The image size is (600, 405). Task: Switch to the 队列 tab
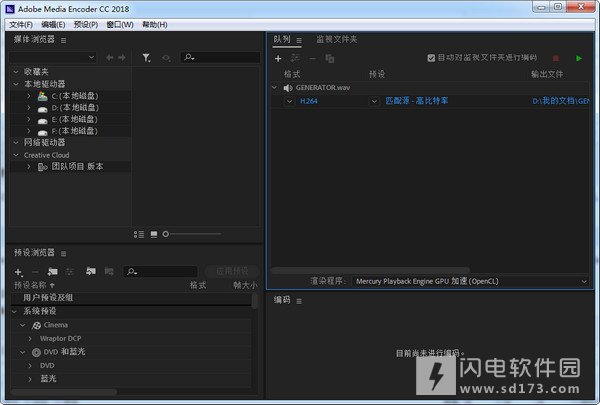click(x=282, y=39)
